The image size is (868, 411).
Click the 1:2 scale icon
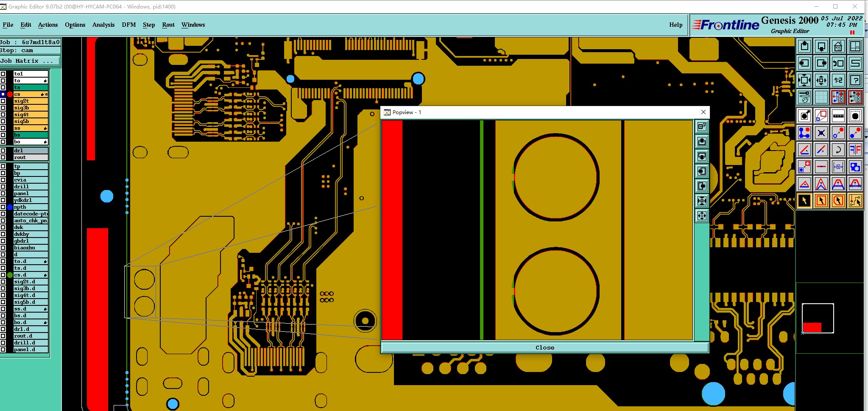[x=838, y=80]
